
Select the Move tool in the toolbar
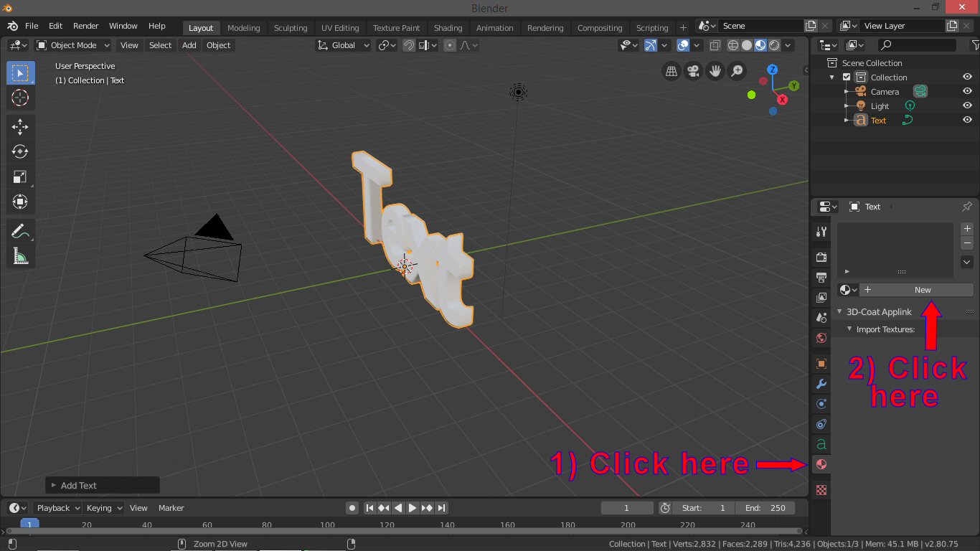click(20, 126)
